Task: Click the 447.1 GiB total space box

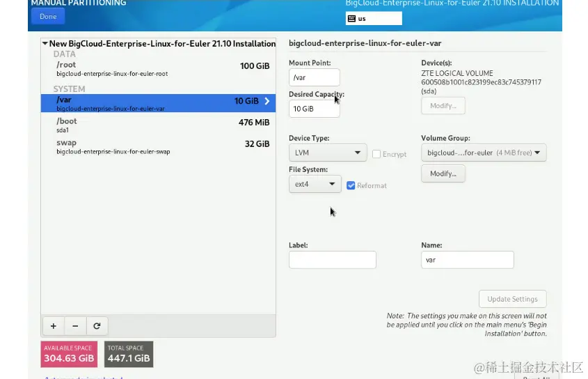Action: pyautogui.click(x=129, y=354)
